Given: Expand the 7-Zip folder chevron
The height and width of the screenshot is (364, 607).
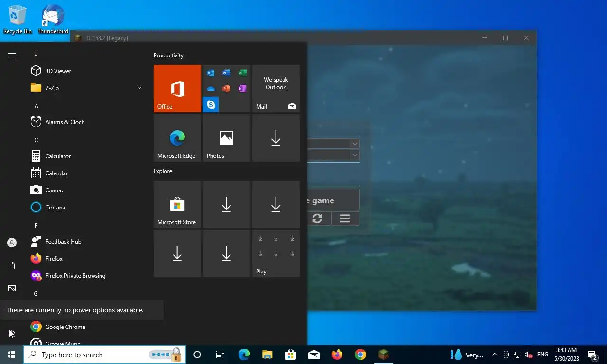Looking at the screenshot, I should pos(139,88).
